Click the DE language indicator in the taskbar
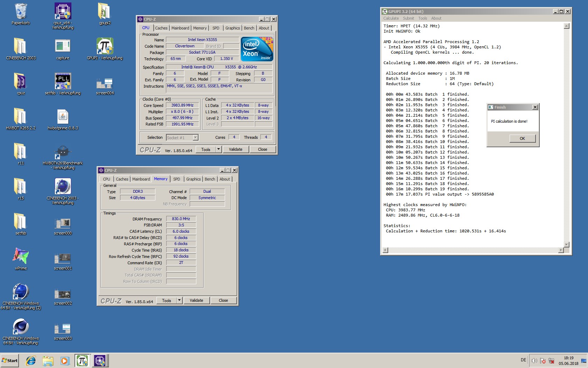Viewport: 588px width, 368px height. [x=523, y=360]
